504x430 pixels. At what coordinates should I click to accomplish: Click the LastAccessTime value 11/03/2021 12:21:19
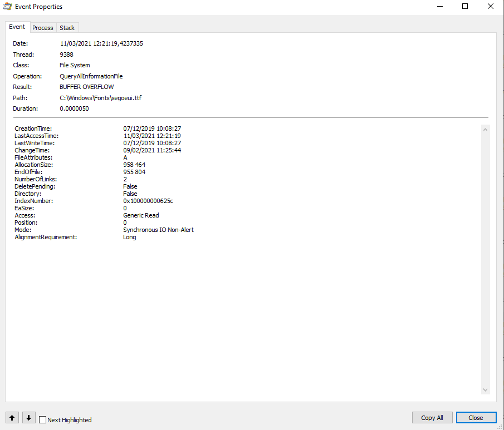tap(152, 136)
